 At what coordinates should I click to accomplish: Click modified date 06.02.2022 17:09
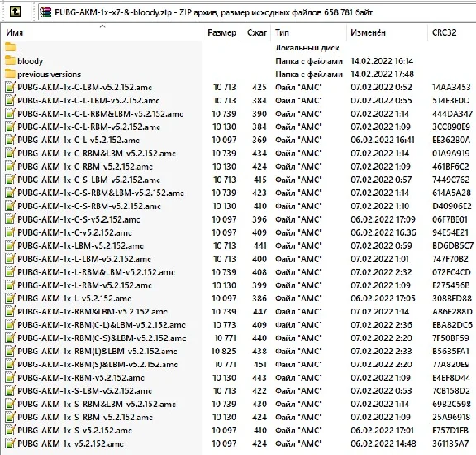pyautogui.click(x=383, y=219)
